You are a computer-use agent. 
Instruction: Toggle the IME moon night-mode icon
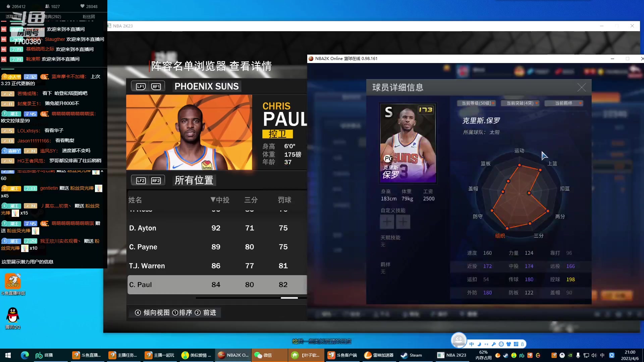click(479, 344)
